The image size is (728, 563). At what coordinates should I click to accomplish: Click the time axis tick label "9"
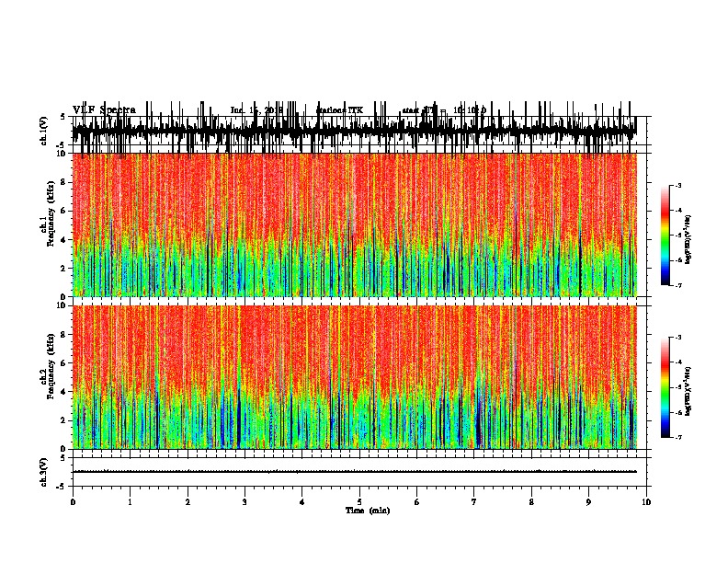588,502
